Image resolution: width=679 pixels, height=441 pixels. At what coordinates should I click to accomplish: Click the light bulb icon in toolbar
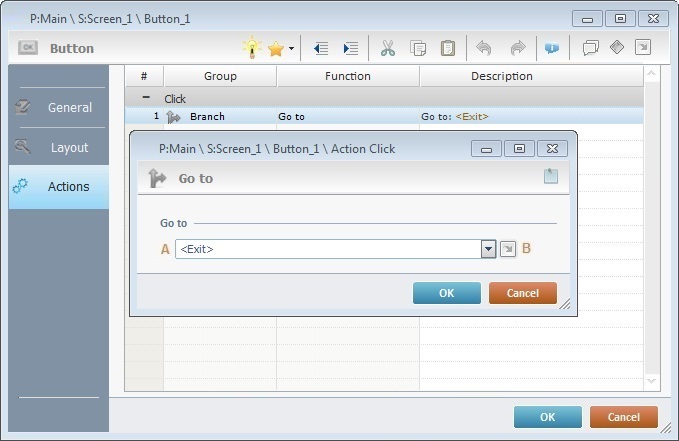click(x=252, y=48)
